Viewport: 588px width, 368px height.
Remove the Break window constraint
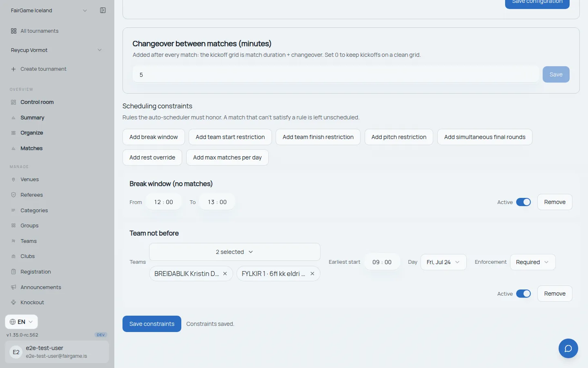click(555, 202)
